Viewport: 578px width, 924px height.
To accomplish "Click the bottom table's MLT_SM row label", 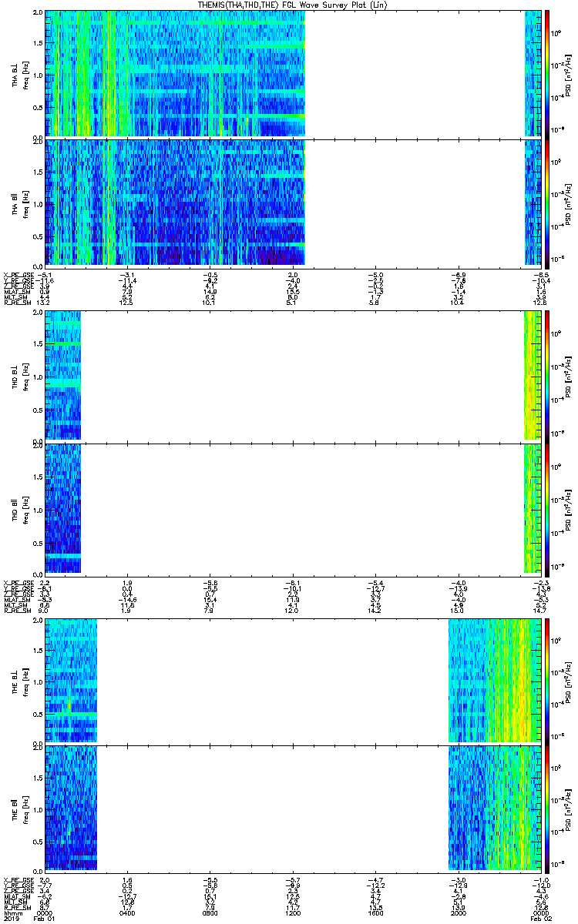I will (x=14, y=902).
